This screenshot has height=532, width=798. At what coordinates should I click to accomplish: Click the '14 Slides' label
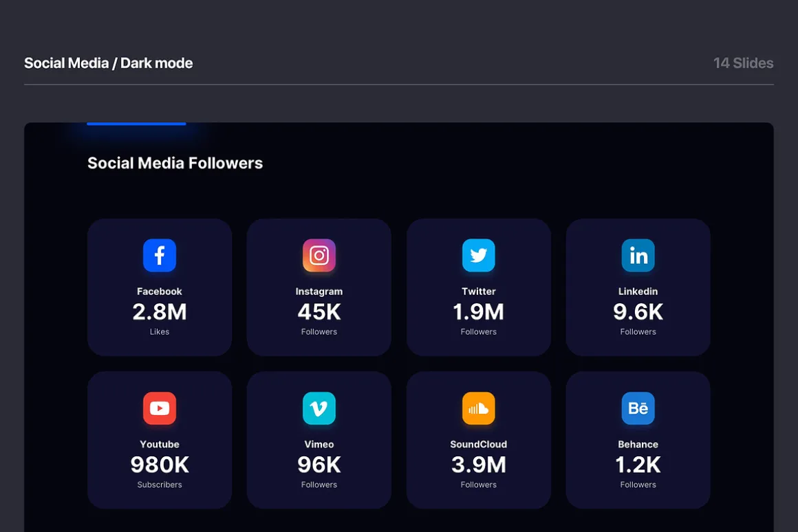click(743, 63)
